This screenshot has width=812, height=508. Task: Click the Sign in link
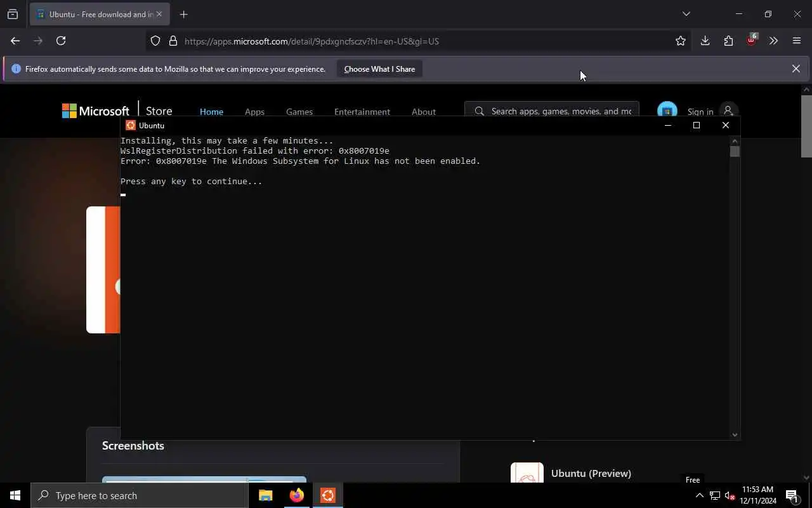pos(700,112)
